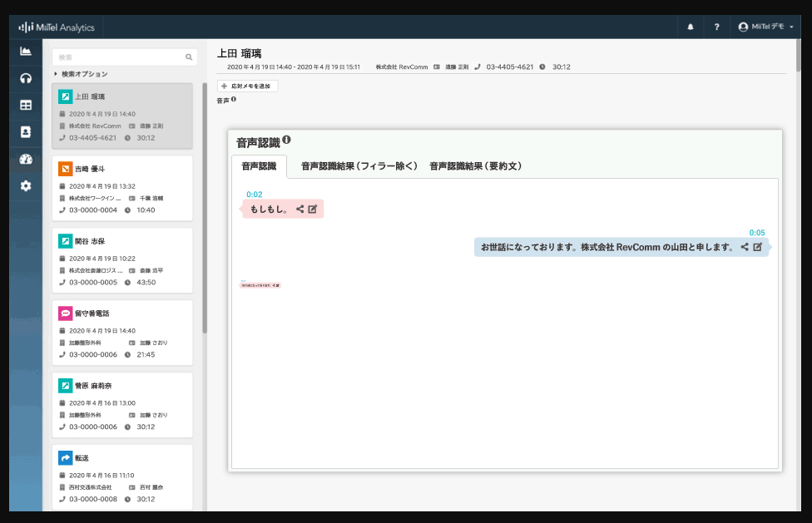This screenshot has width=812, height=523.
Task: Share the もしもし。 transcript bubble
Action: 300,209
